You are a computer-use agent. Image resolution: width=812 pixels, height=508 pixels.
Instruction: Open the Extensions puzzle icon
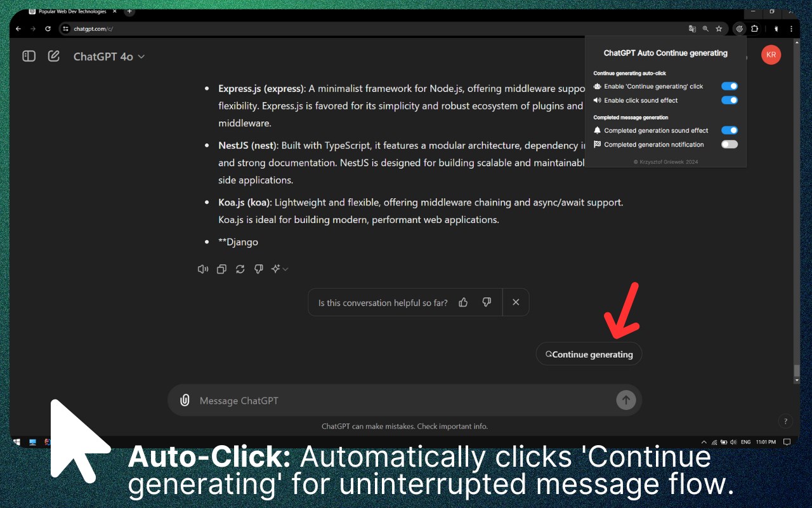pyautogui.click(x=754, y=29)
